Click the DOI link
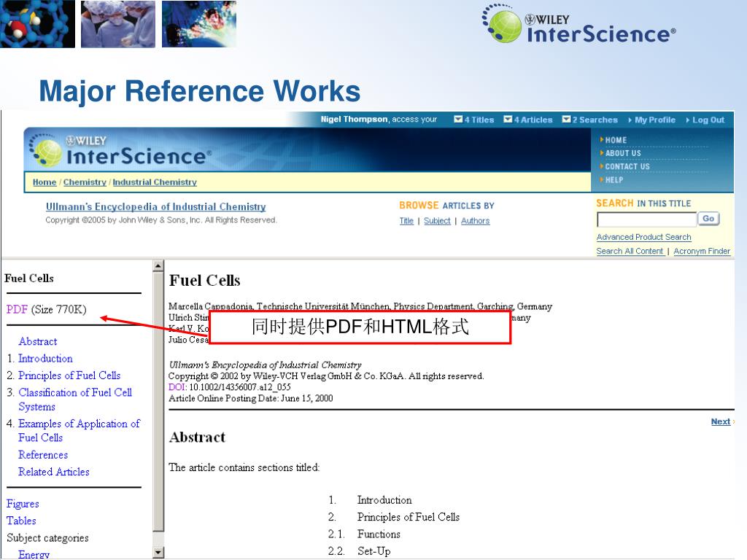 click(x=177, y=387)
